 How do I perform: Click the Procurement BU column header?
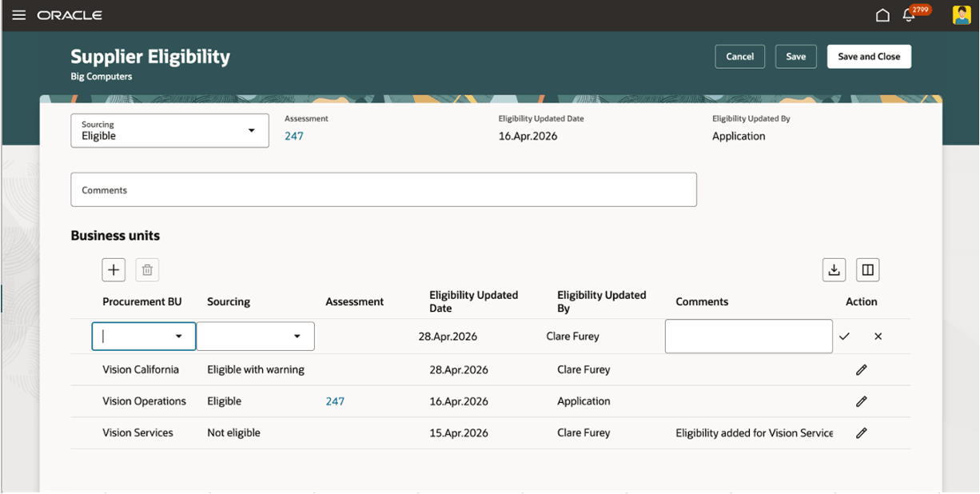[x=142, y=301]
